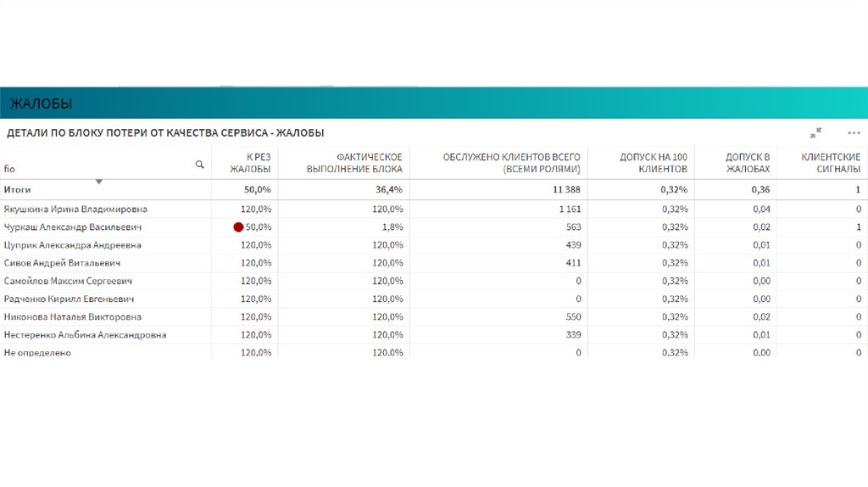Screen dimensions: 868x487
Task: Select row Якушкина Ирина Владимировна
Action: [75, 209]
